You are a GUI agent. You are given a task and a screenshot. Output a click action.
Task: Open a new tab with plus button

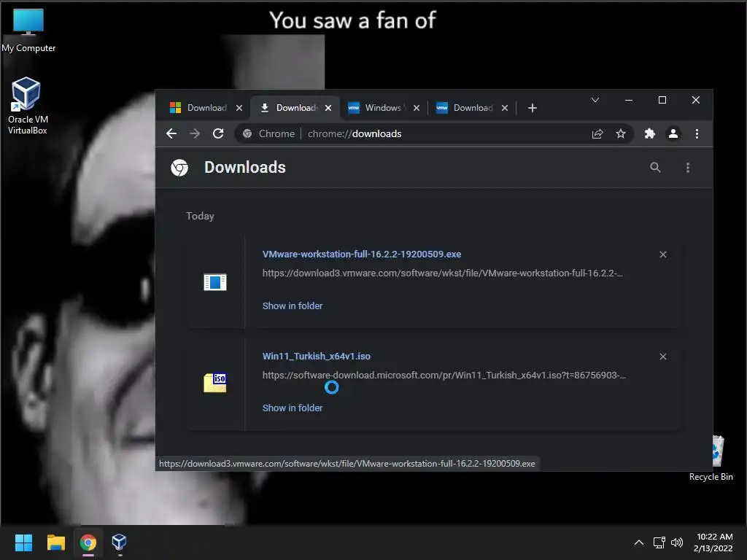[x=533, y=108]
